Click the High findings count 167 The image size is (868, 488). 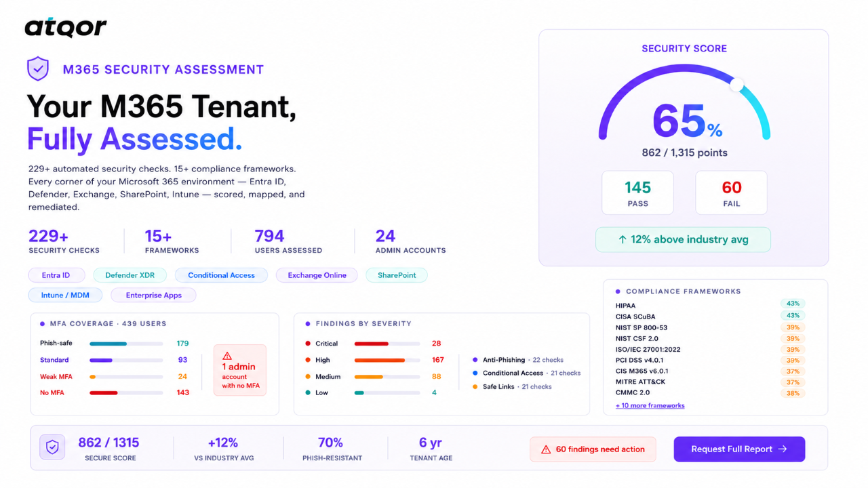coord(438,360)
